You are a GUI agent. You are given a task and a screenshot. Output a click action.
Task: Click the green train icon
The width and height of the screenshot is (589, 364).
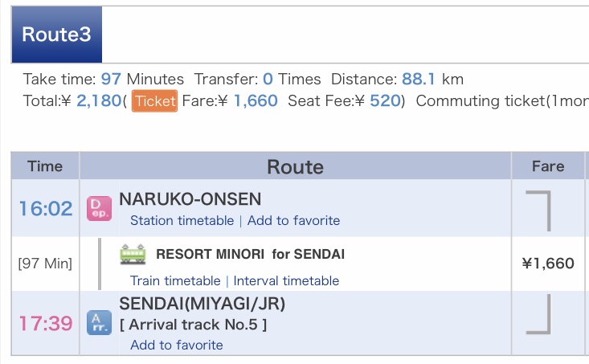tap(132, 254)
